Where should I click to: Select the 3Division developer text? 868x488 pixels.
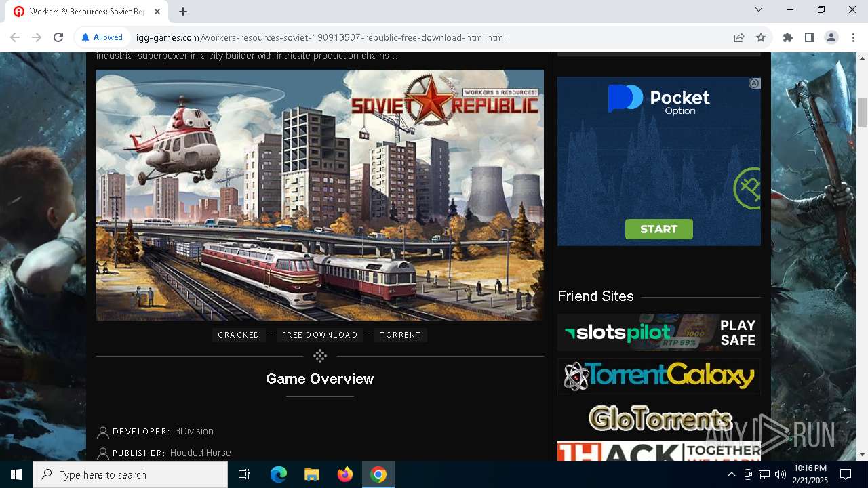194,431
